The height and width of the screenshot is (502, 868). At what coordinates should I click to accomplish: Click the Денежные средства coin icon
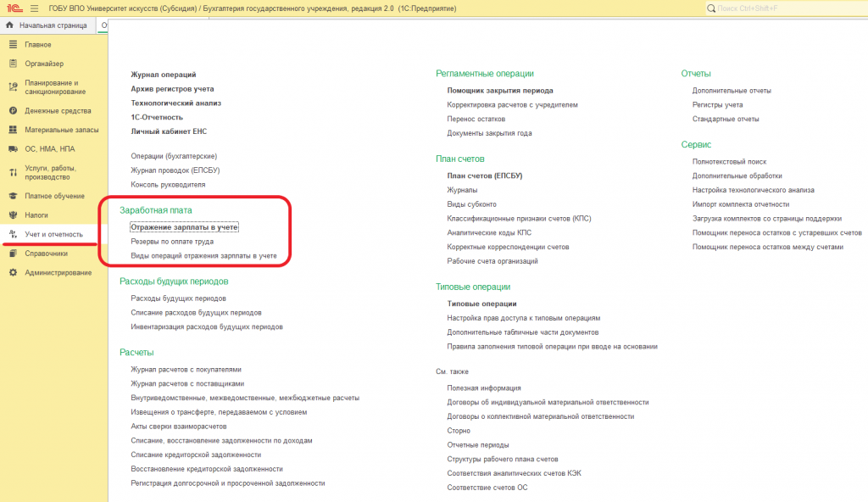coord(13,111)
